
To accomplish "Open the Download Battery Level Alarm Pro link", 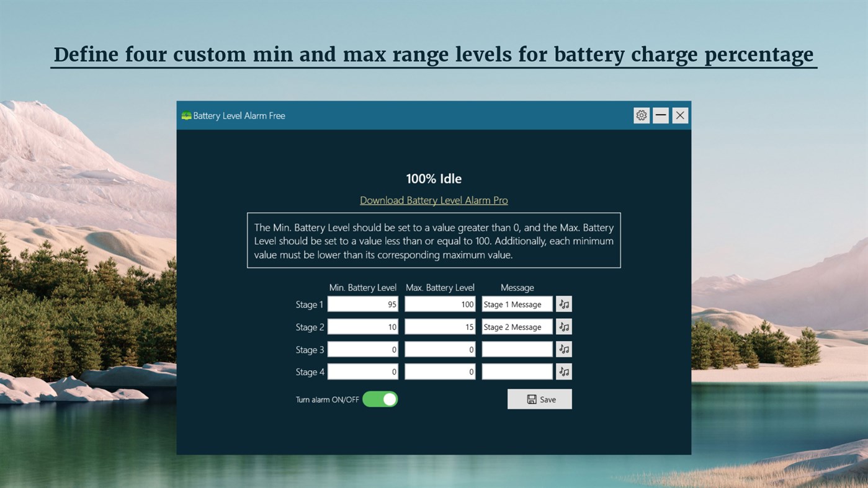I will tap(433, 200).
